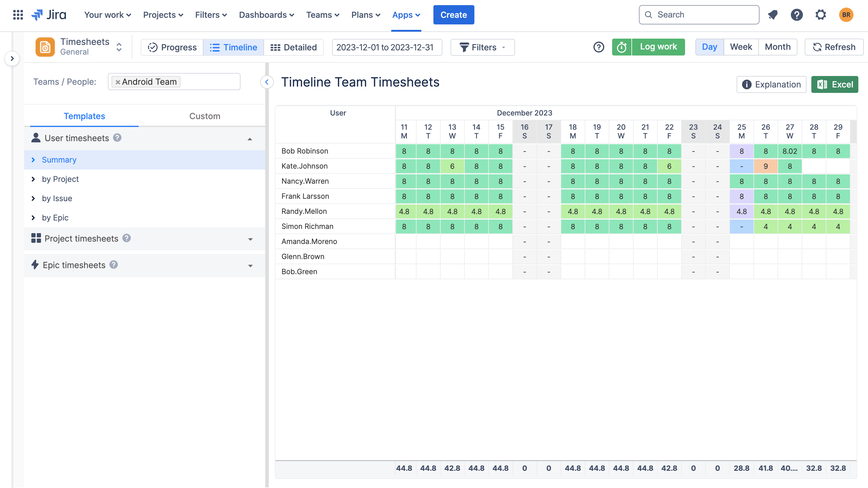Expand the Project timesheets section
868x488 pixels.
click(250, 239)
